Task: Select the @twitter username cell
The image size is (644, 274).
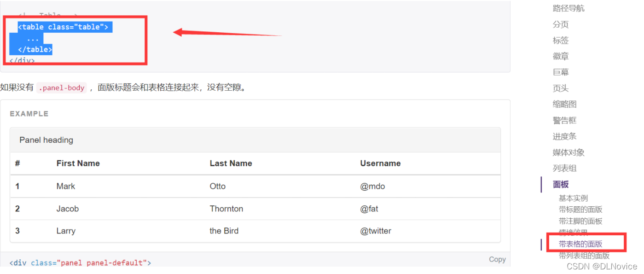Action: pos(376,231)
